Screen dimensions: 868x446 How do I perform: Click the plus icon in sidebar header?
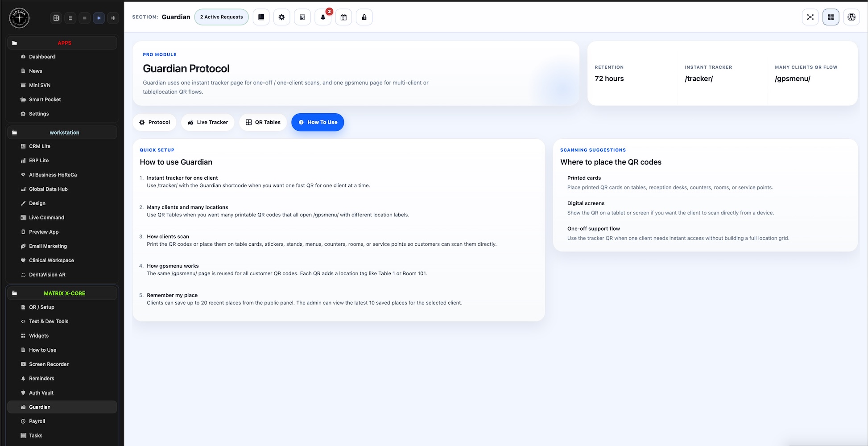click(113, 18)
